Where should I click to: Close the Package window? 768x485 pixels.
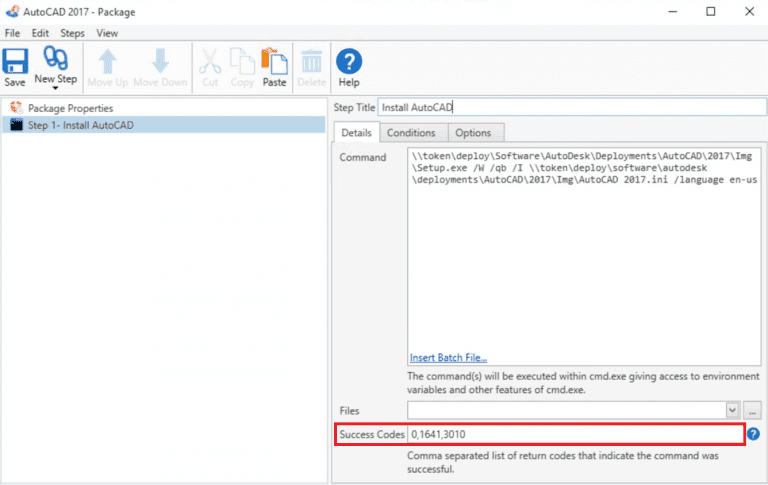pyautogui.click(x=749, y=11)
